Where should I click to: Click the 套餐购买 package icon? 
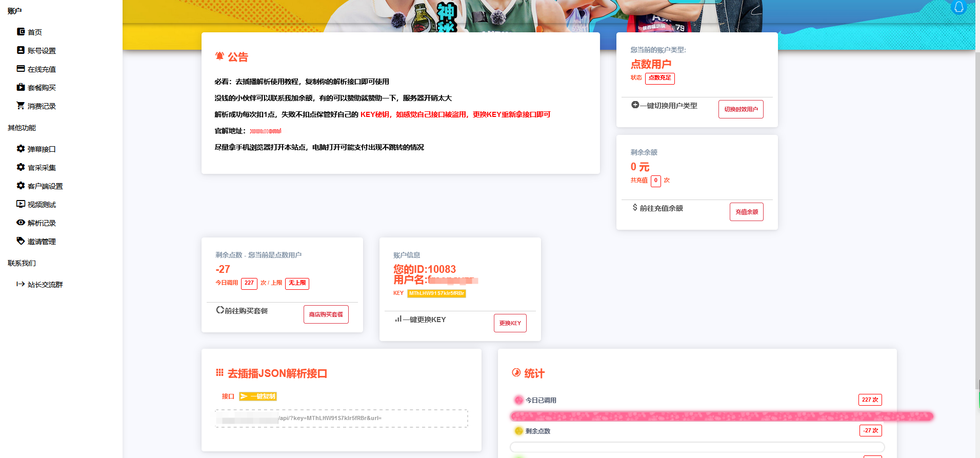pyautogui.click(x=21, y=87)
